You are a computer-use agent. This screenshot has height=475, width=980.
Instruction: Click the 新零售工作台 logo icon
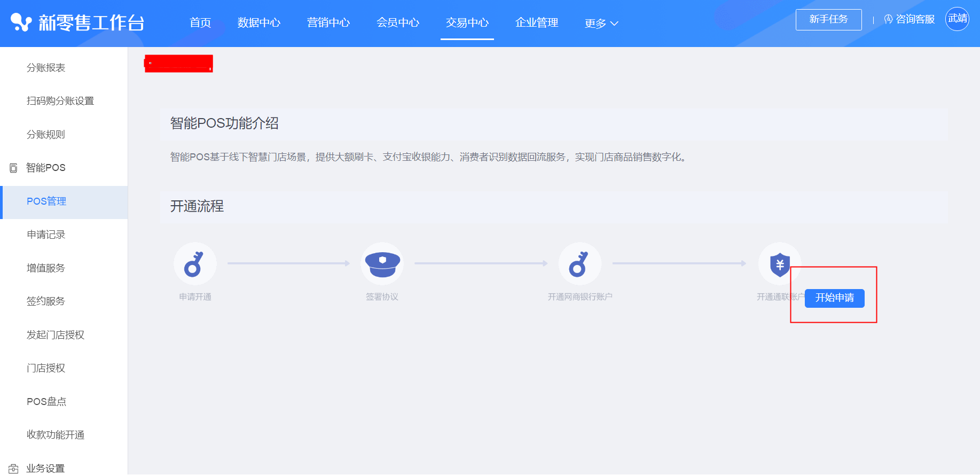pyautogui.click(x=21, y=22)
